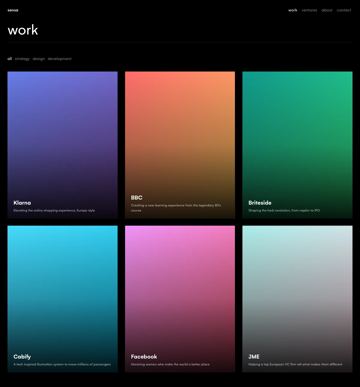Click the BBC project title

137,198
